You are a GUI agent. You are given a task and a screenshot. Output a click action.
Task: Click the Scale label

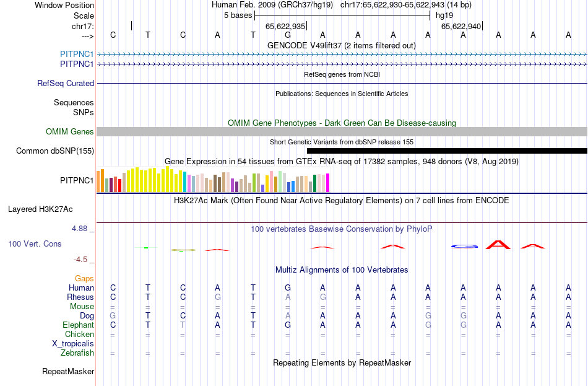point(84,15)
